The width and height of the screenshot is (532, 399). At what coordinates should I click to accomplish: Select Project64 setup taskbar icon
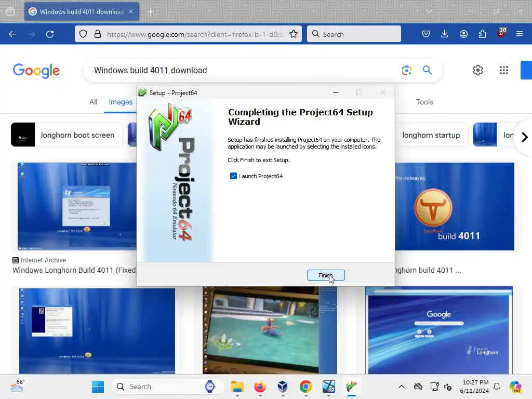coord(352,387)
